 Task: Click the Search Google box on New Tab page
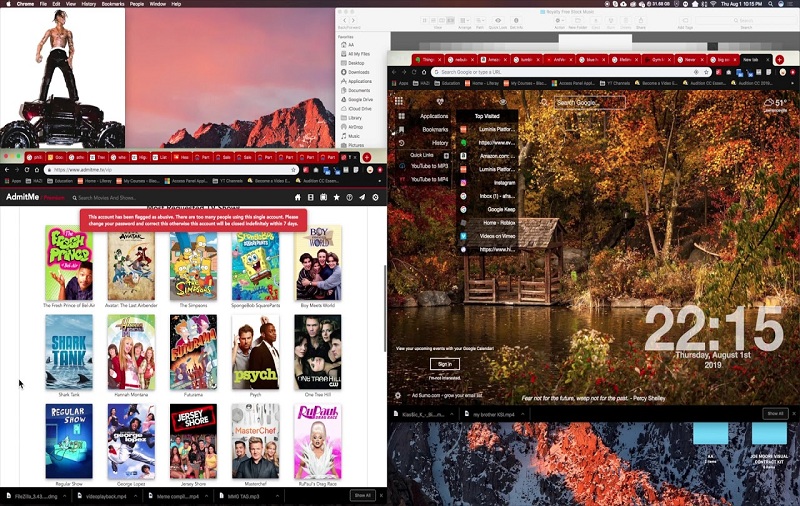[x=589, y=103]
